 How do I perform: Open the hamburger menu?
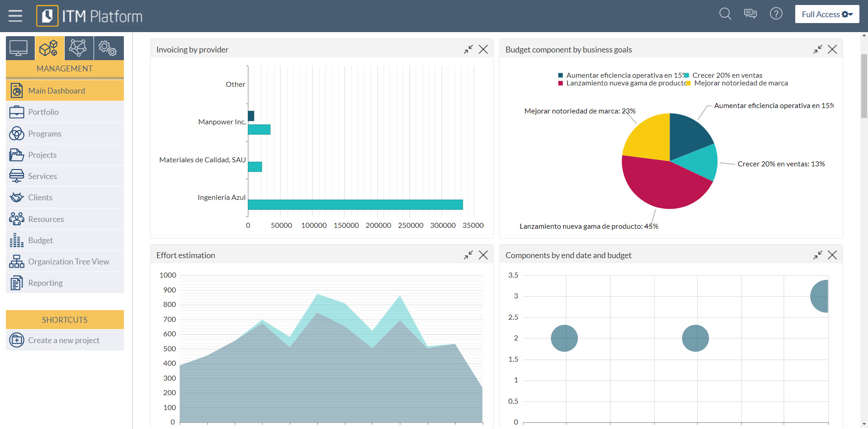[15, 15]
